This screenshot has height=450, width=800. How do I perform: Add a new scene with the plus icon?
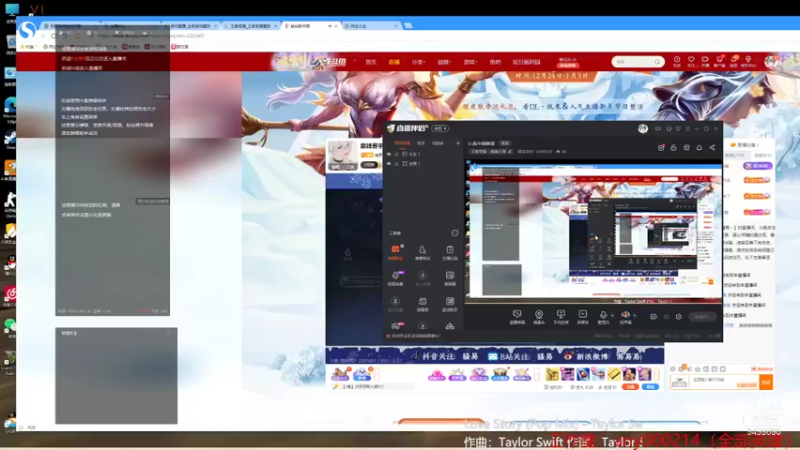click(458, 143)
